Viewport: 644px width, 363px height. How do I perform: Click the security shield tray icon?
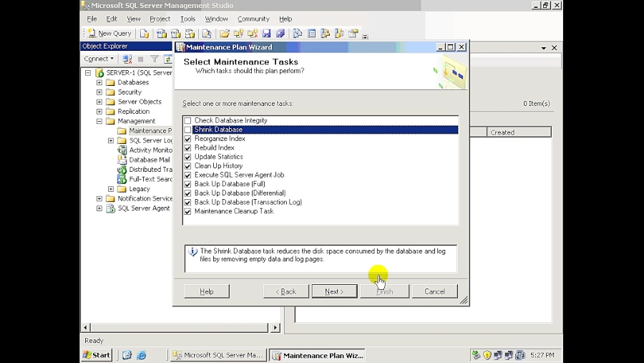tap(487, 355)
